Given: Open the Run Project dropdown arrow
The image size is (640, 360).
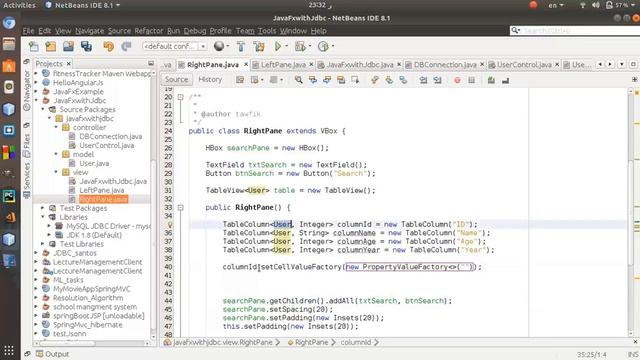Looking at the screenshot, I should [x=287, y=46].
